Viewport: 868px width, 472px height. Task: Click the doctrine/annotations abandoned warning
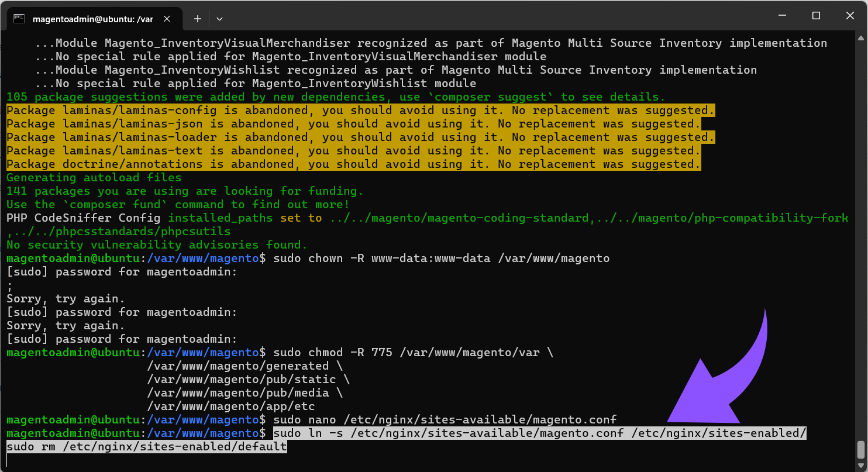tap(353, 164)
